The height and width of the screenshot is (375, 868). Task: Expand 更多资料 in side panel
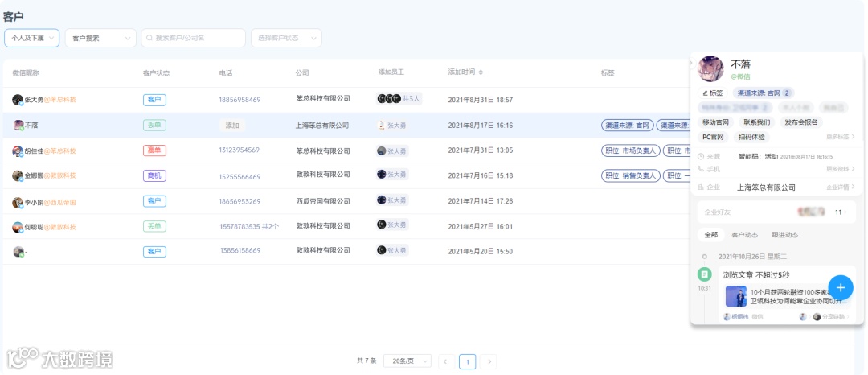pos(841,168)
